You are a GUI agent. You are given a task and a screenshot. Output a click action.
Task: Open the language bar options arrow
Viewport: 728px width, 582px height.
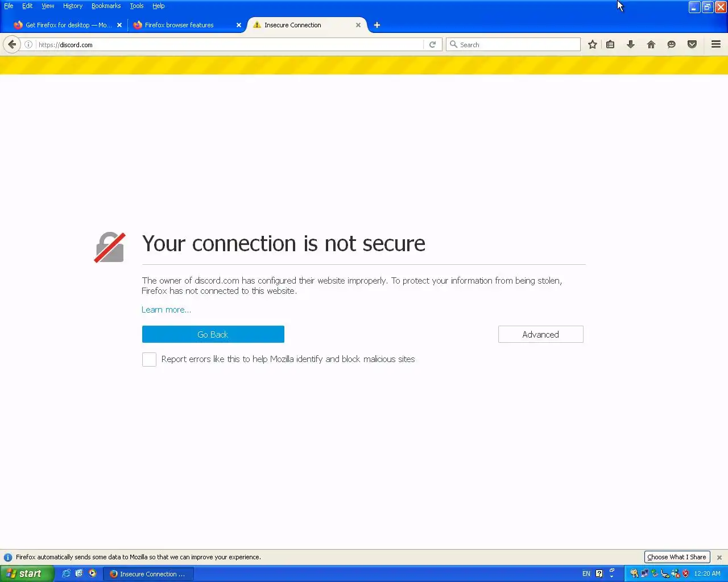[x=612, y=576]
